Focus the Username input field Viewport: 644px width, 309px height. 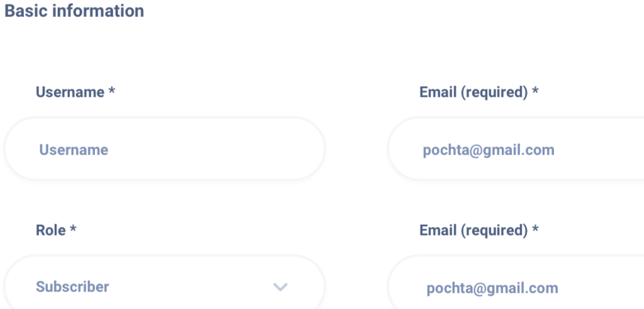tap(164, 149)
